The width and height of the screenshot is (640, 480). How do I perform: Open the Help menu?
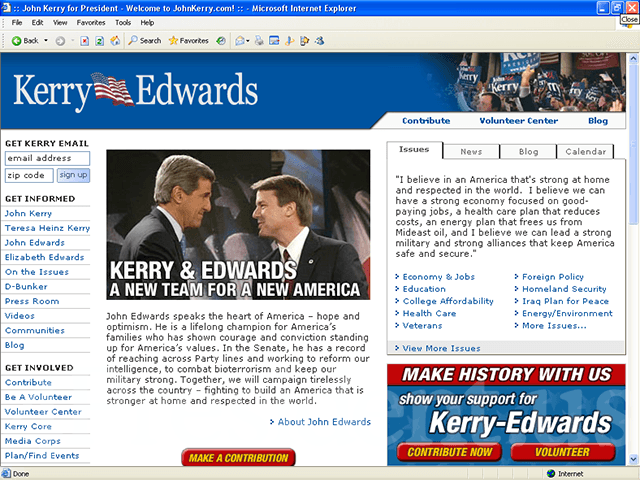(x=147, y=23)
